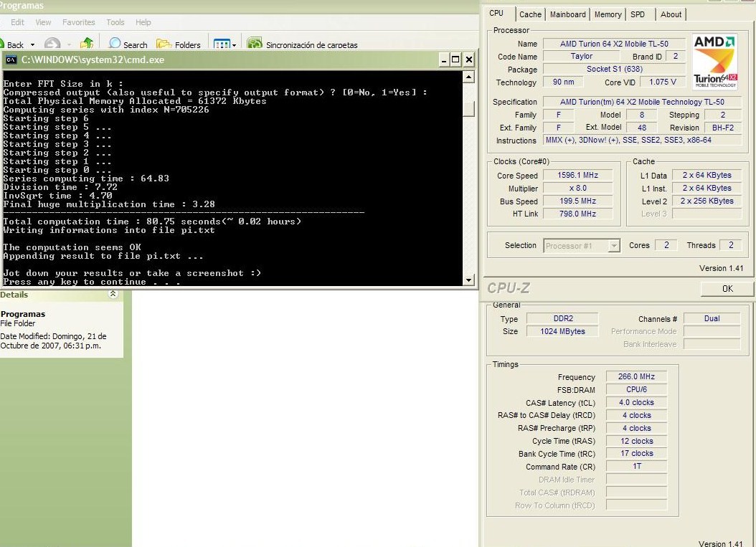This screenshot has width=756, height=547.
Task: Click the Back button in Explorer toolbar
Action: click(11, 44)
